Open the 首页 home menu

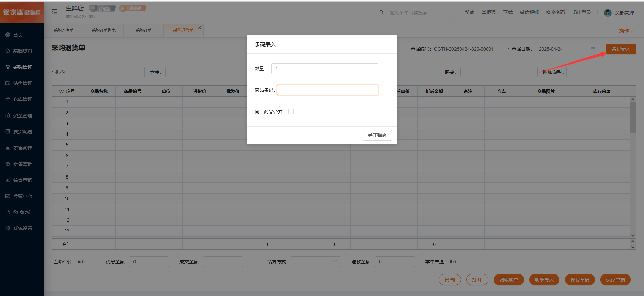(x=22, y=35)
